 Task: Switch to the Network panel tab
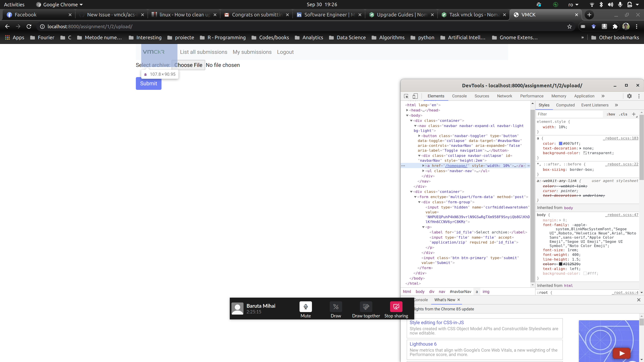[504, 96]
